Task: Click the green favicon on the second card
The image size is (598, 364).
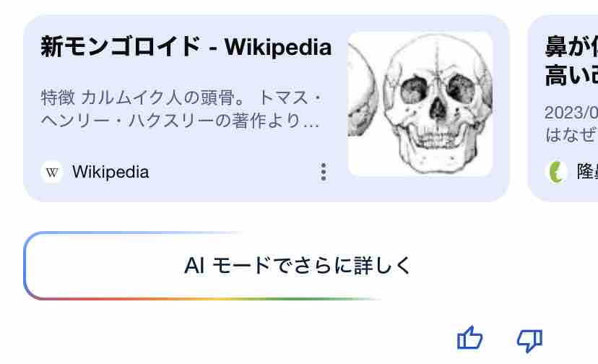Action: pyautogui.click(x=556, y=173)
